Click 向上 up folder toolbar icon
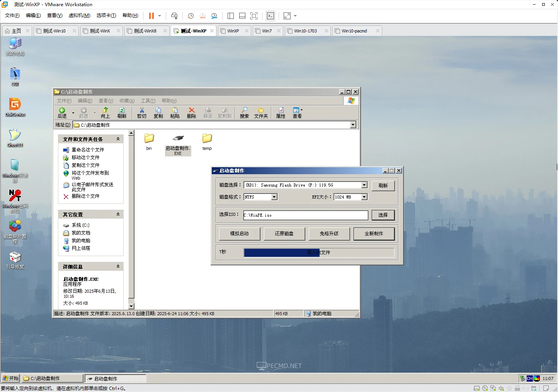Viewport: 558px width, 392px height. tap(105, 113)
